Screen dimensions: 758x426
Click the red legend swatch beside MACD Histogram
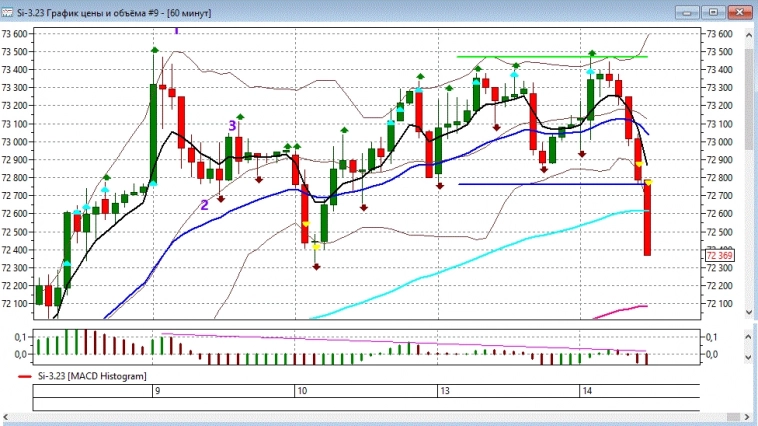click(24, 376)
